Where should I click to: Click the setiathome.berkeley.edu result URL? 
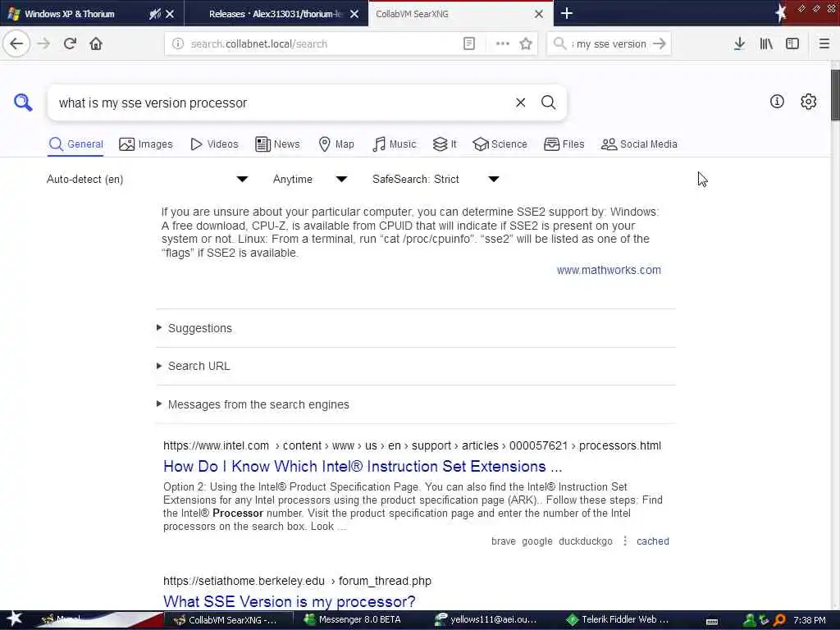297,581
